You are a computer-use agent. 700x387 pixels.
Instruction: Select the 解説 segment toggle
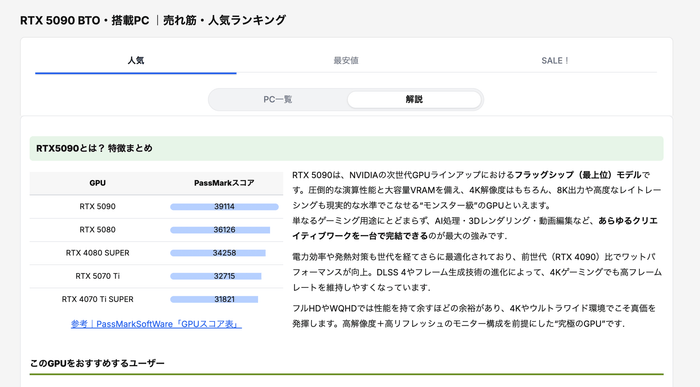click(x=414, y=100)
